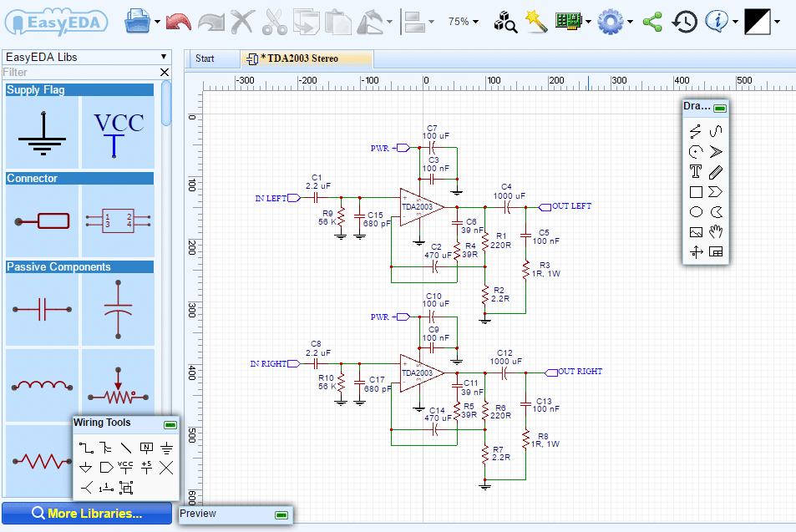Select the Bus Entry wiring tool
Screen dimensions: 796x532
click(x=105, y=448)
